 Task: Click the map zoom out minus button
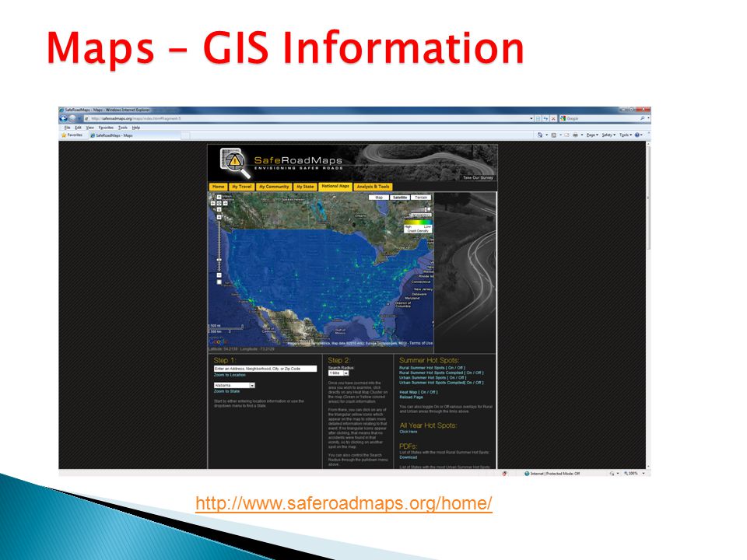point(219,275)
